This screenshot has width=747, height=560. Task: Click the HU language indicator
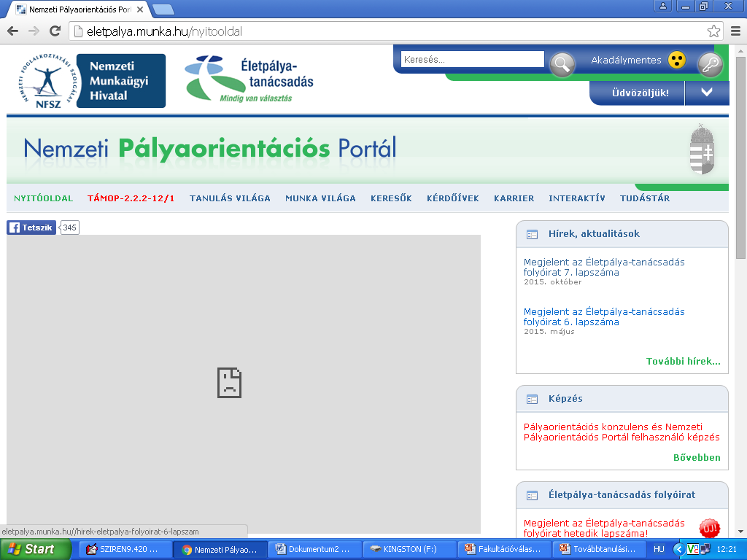[x=659, y=549]
